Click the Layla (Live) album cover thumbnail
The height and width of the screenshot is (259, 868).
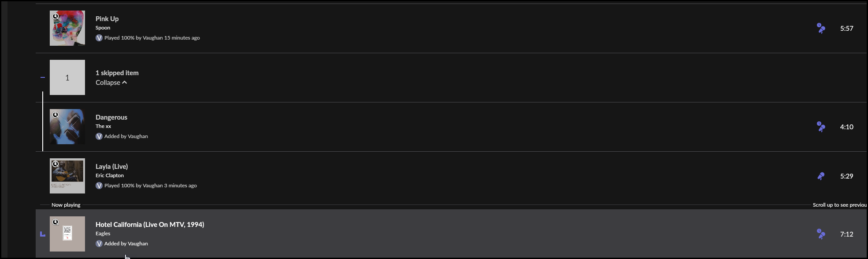point(67,176)
